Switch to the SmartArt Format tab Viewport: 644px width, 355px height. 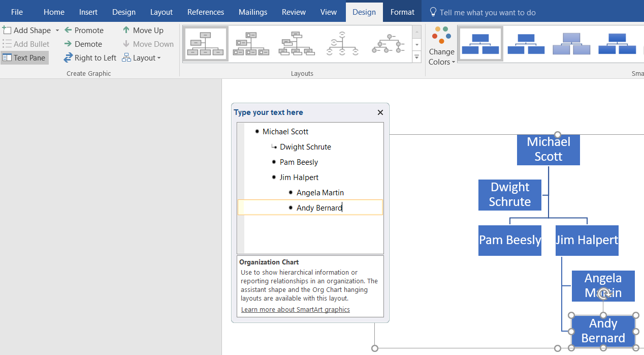click(403, 12)
